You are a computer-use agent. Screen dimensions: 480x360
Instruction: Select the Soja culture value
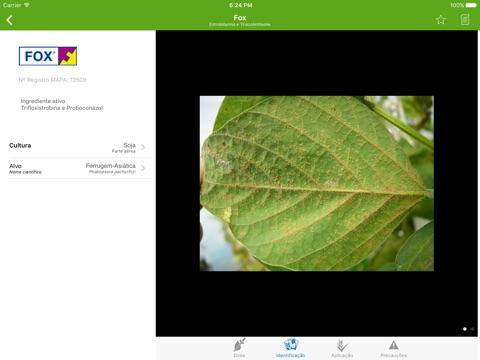[x=129, y=145]
